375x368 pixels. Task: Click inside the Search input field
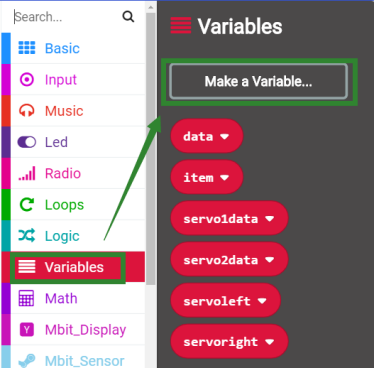pos(67,17)
